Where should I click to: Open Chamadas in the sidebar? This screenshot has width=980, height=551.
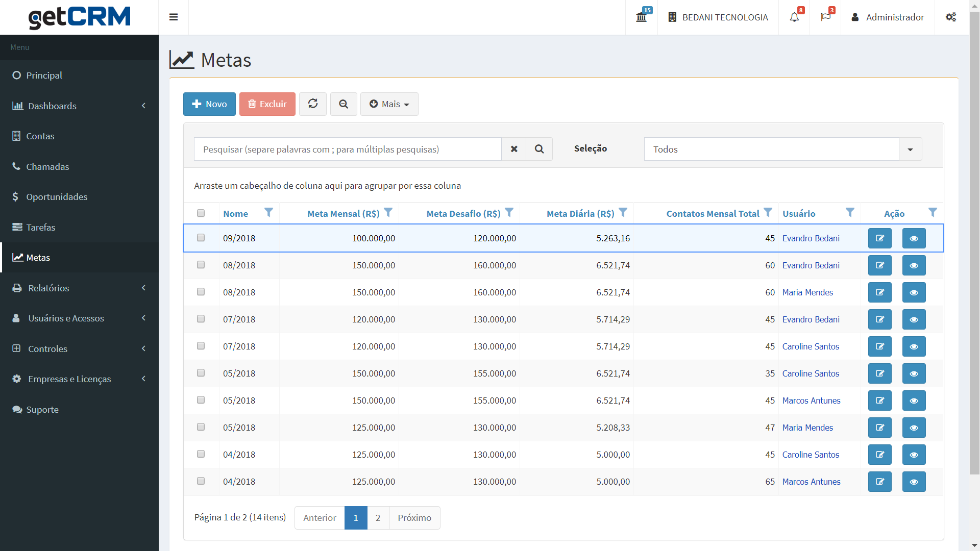coord(79,167)
